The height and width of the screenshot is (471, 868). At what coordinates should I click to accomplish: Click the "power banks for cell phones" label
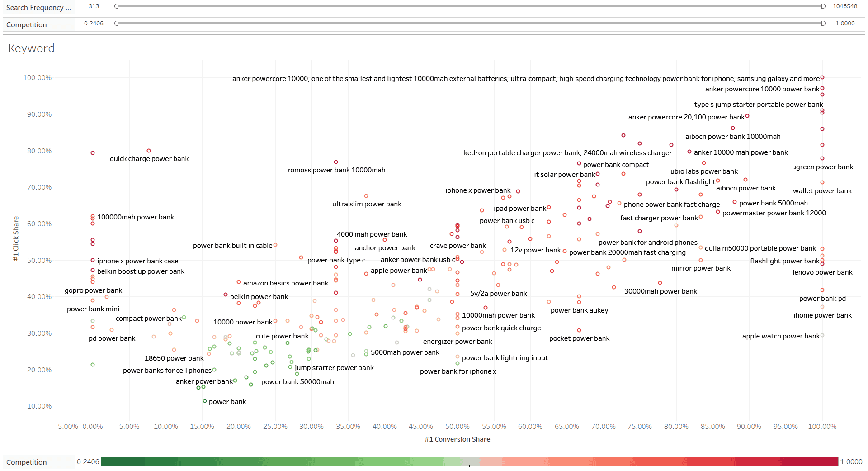167,371
